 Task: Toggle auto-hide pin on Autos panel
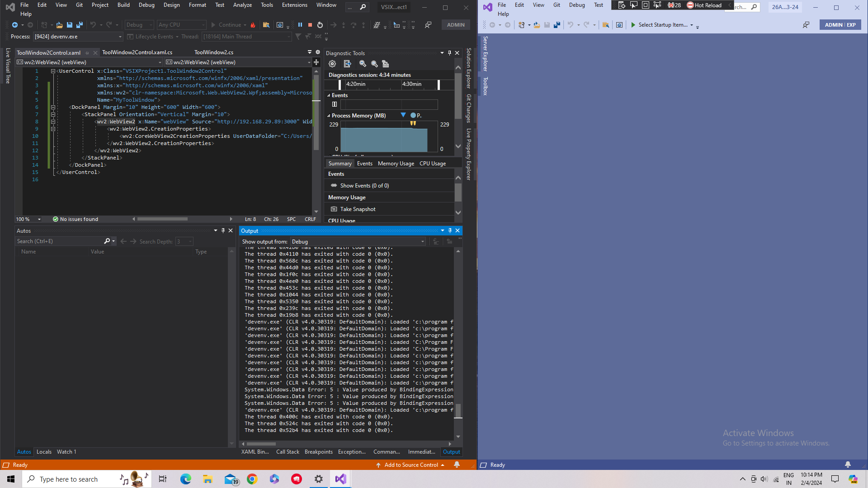tap(223, 230)
